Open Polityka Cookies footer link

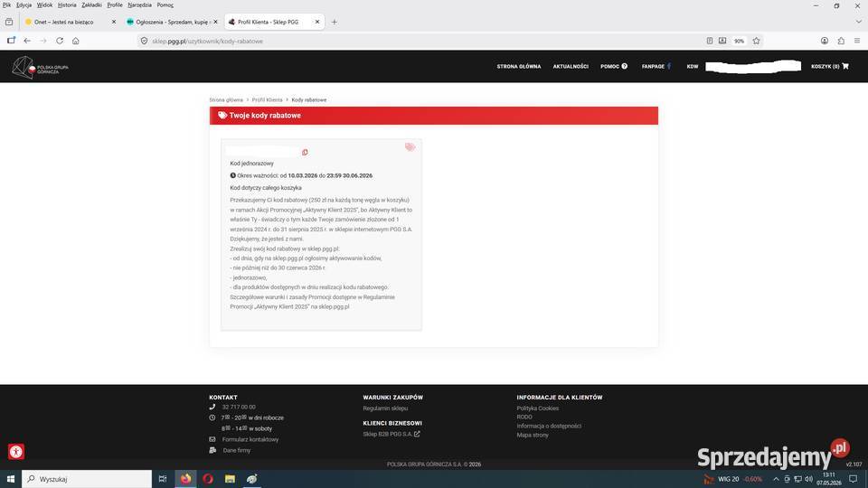537,408
